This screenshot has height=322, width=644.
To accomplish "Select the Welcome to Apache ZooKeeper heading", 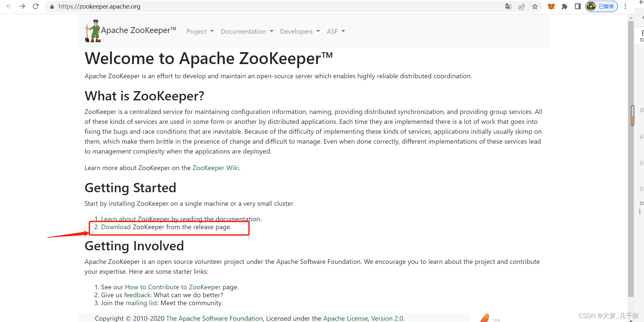I will [x=208, y=58].
